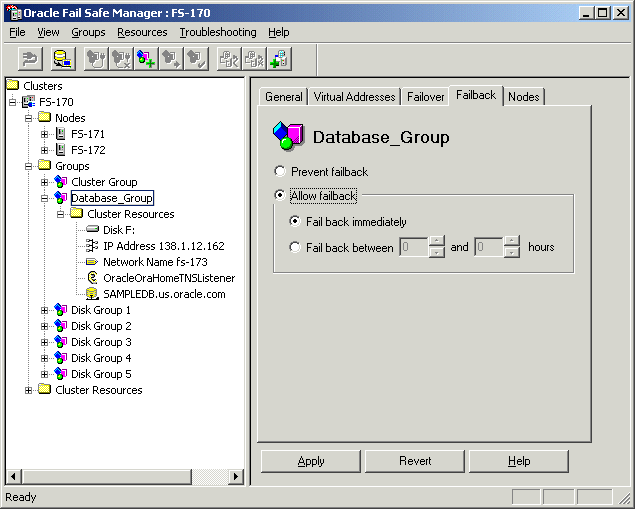This screenshot has width=635, height=509.
Task: Choose the Fail back between option
Action: 295,247
